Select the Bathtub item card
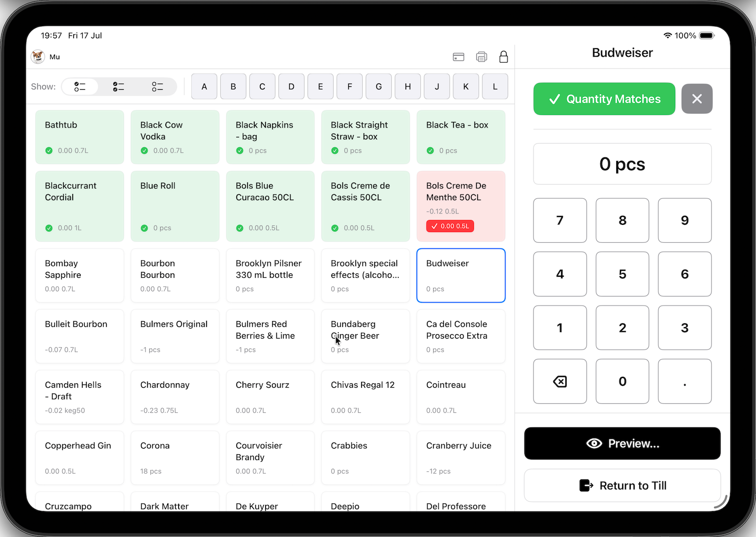The width and height of the screenshot is (756, 537). (80, 137)
